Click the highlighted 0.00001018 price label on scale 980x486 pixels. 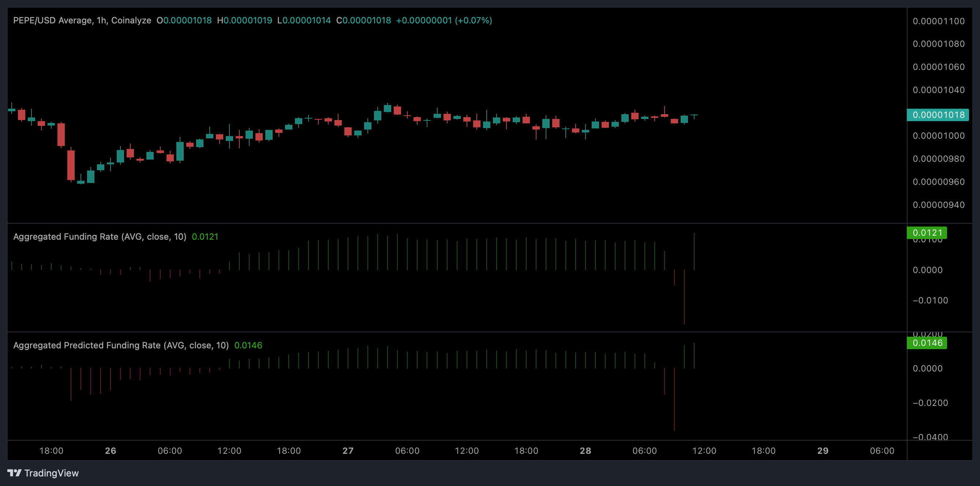(x=938, y=115)
